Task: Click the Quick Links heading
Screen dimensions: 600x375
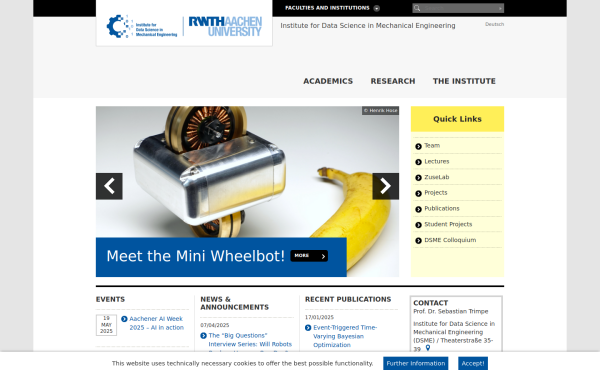Action: (457, 119)
